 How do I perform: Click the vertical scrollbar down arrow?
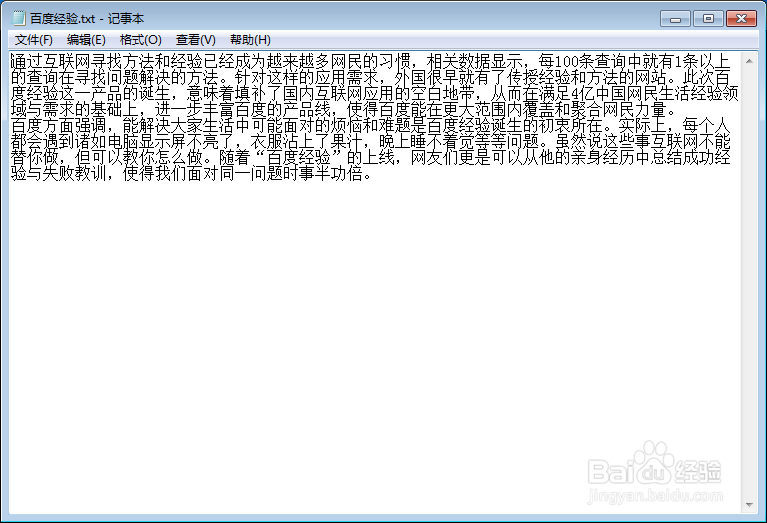coord(749,504)
